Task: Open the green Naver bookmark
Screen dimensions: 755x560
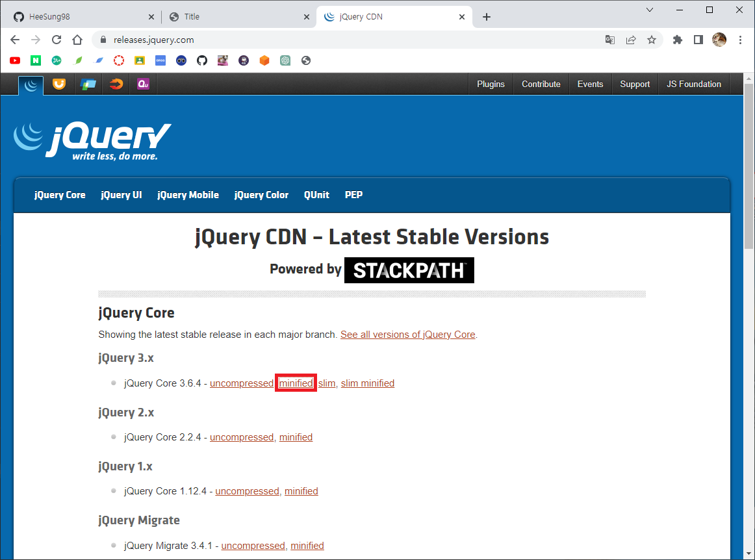Action: pos(36,60)
